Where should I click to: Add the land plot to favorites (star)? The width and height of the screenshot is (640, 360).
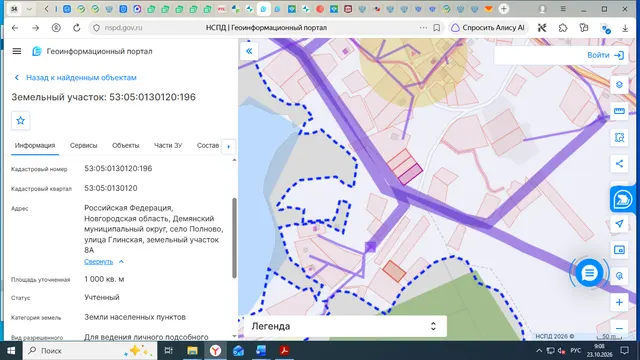click(x=20, y=120)
